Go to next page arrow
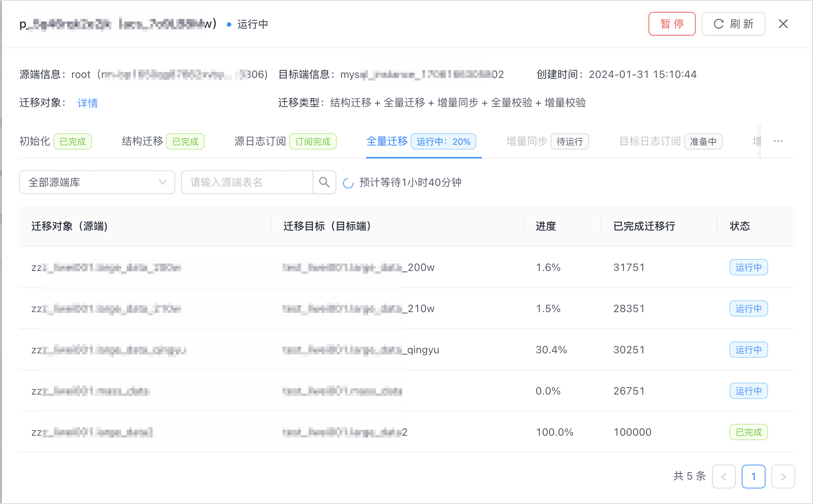This screenshot has height=504, width=813. click(x=783, y=477)
